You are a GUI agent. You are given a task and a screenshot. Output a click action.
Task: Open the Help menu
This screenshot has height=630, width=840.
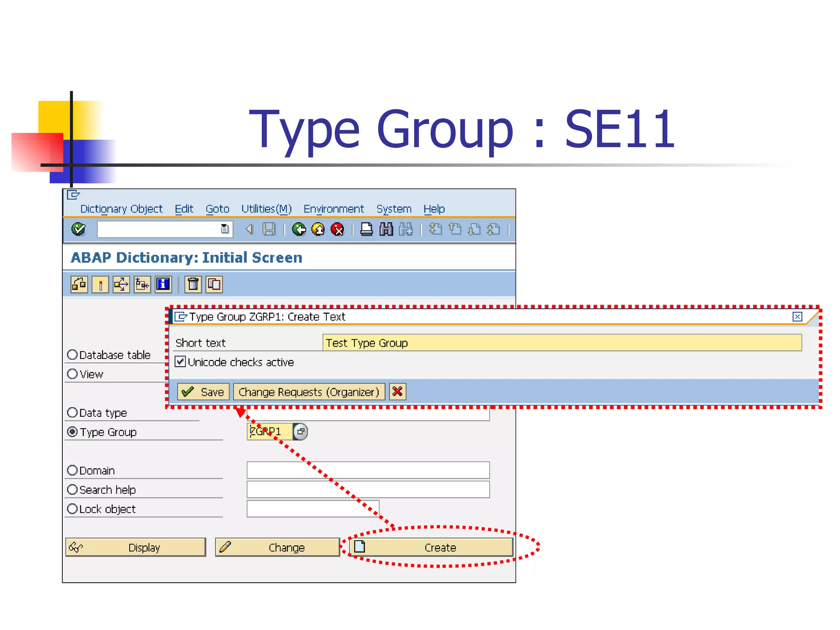point(434,209)
